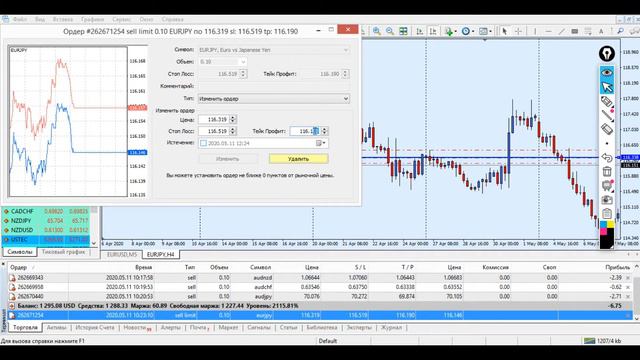Select the highlighter marker tool on annotation panel

607,101
